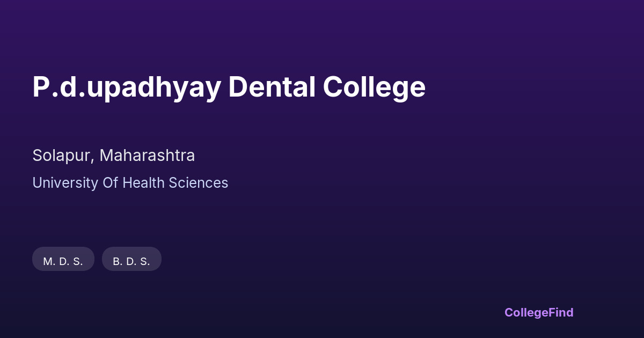Screen dimensions: 644x338
Task: Click the word "College" in the heading
Action: (x=374, y=87)
